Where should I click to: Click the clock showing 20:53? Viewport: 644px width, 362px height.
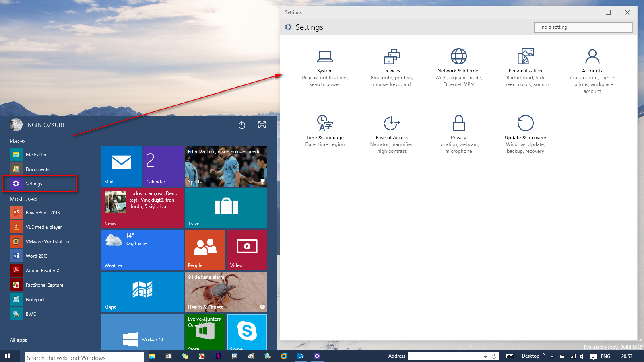pyautogui.click(x=627, y=356)
